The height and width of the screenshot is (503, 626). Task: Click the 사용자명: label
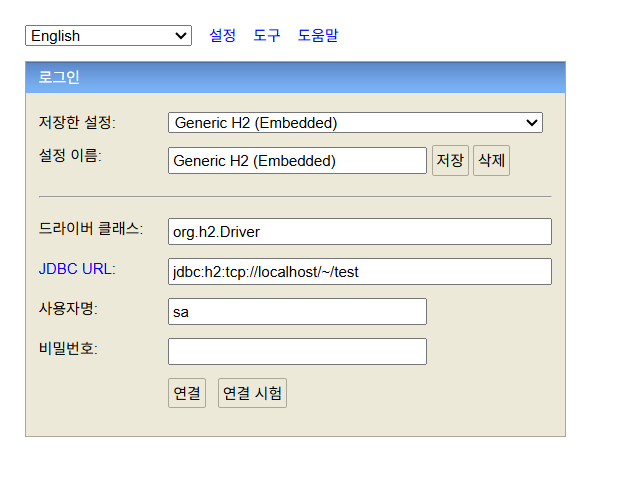pos(68,309)
